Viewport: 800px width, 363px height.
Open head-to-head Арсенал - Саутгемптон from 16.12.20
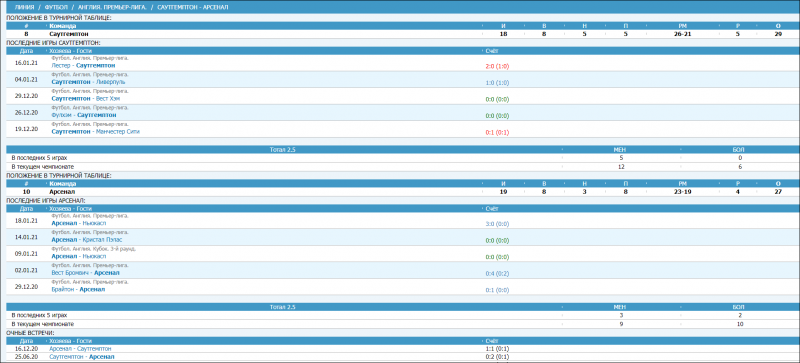80,349
